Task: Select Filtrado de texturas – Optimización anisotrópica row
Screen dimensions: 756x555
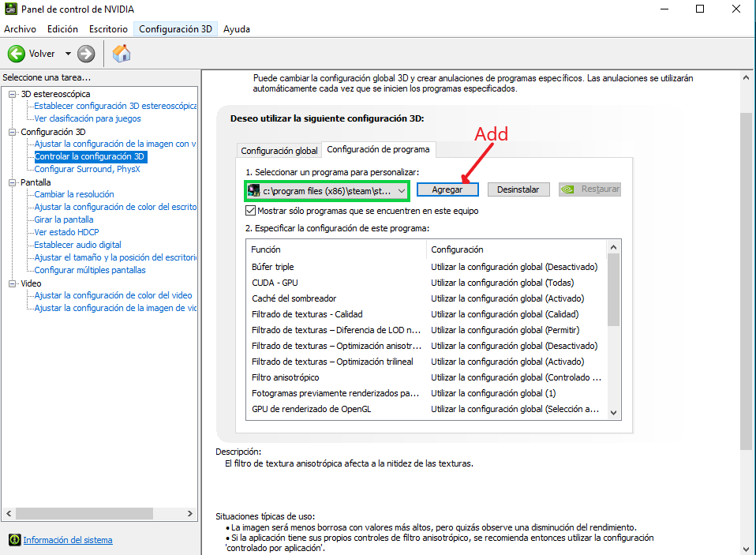Action: [x=426, y=346]
